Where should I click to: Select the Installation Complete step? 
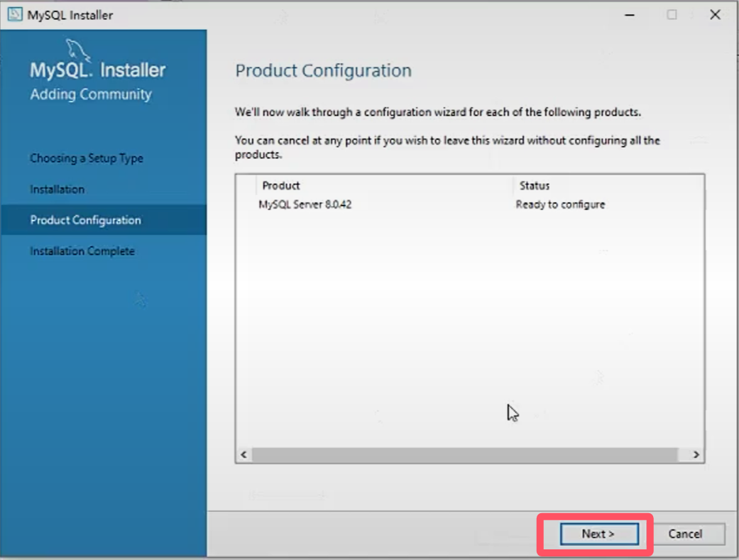point(82,251)
